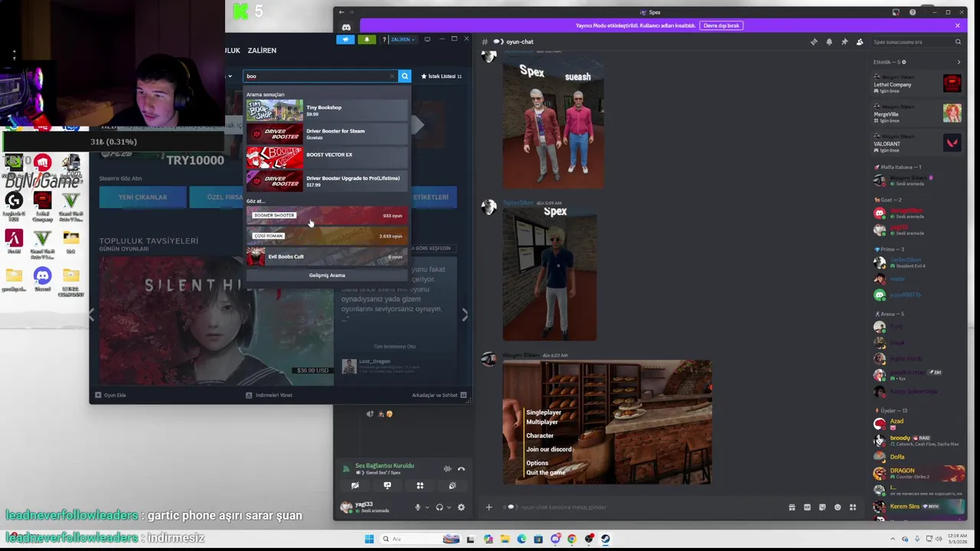This screenshot has width=980, height=551.
Task: Expand microphone input options arrow
Action: tap(427, 507)
